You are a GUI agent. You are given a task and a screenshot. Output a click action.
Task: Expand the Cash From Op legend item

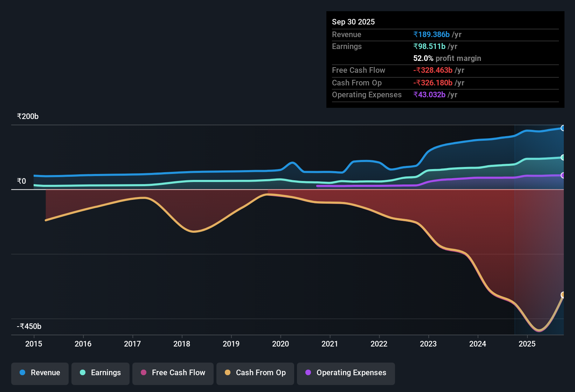pyautogui.click(x=255, y=373)
